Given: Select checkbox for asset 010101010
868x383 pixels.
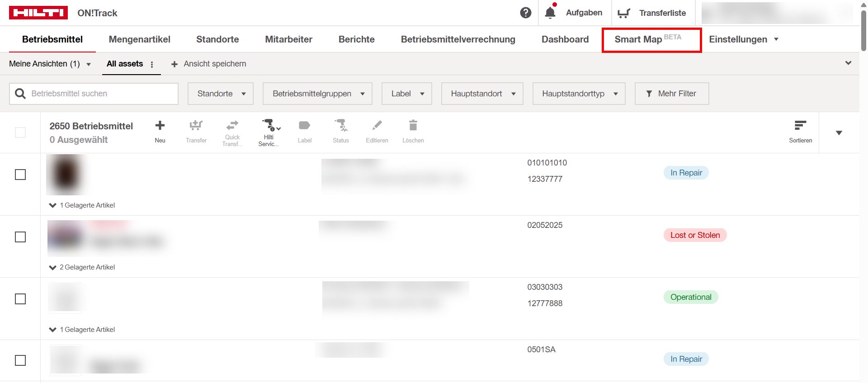Looking at the screenshot, I should (20, 175).
